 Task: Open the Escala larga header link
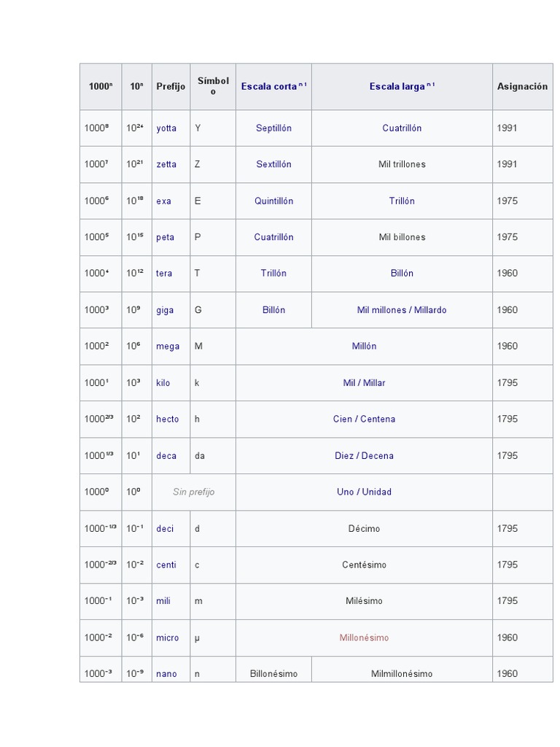coord(397,86)
